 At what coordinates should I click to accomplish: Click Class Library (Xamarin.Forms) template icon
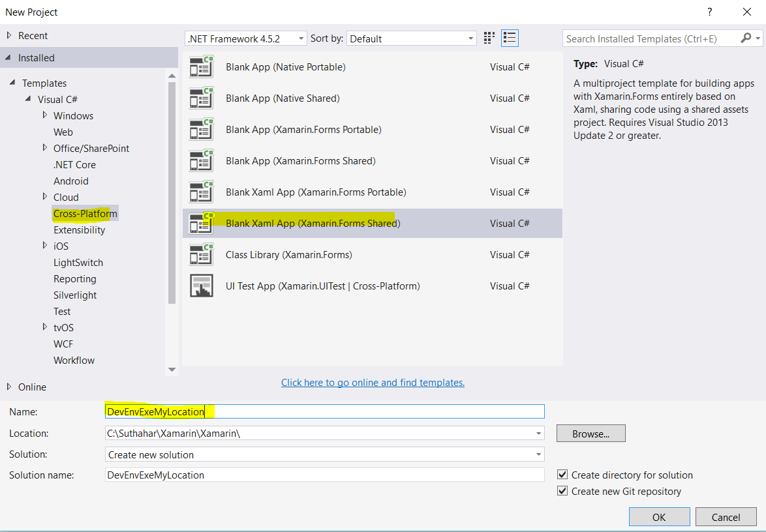[x=201, y=254]
